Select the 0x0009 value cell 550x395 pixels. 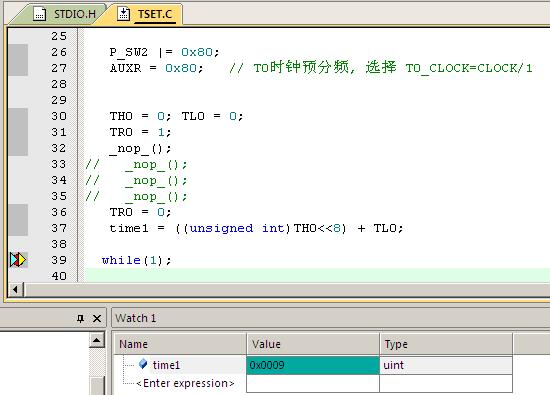(313, 365)
